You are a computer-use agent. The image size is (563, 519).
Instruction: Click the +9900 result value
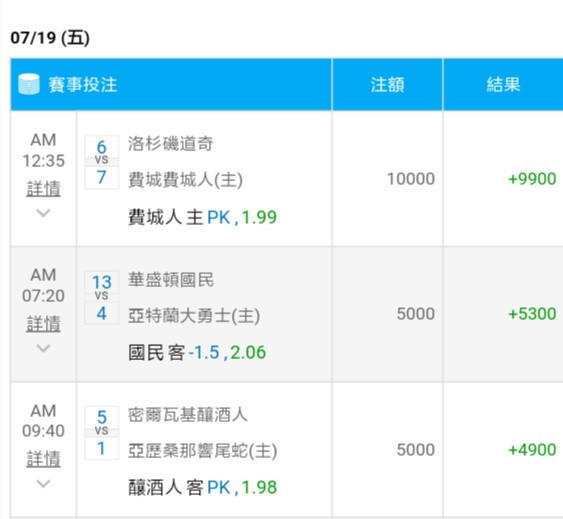tap(532, 179)
